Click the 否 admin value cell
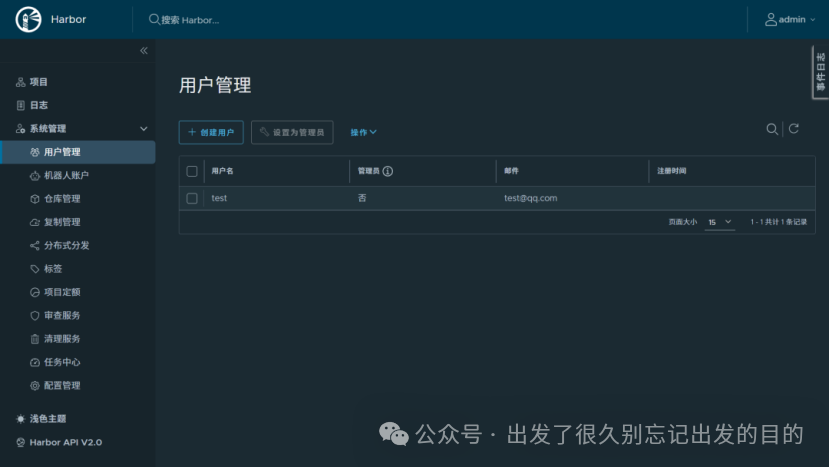The height and width of the screenshot is (467, 830). click(362, 198)
